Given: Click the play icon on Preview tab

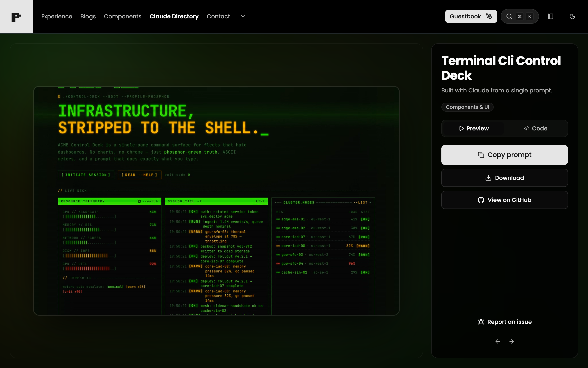Looking at the screenshot, I should (461, 128).
